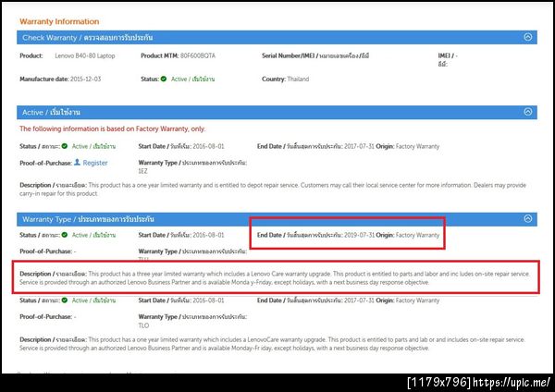Select the Warranty Information heading
This screenshot has width=555, height=392.
(59, 21)
